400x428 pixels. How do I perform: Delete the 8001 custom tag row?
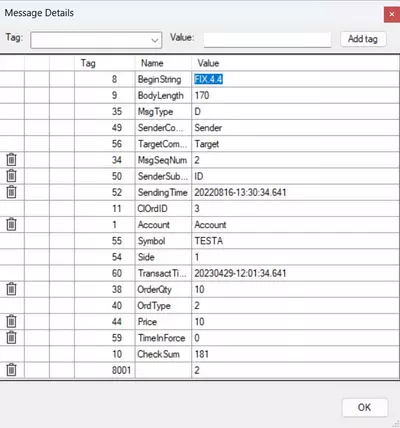pos(11,370)
